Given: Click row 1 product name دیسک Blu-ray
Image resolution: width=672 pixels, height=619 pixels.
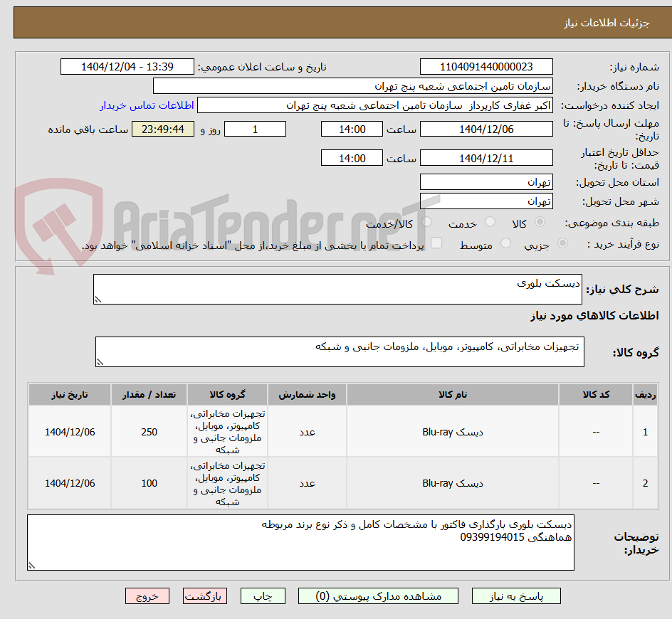Looking at the screenshot, I should point(453,432).
